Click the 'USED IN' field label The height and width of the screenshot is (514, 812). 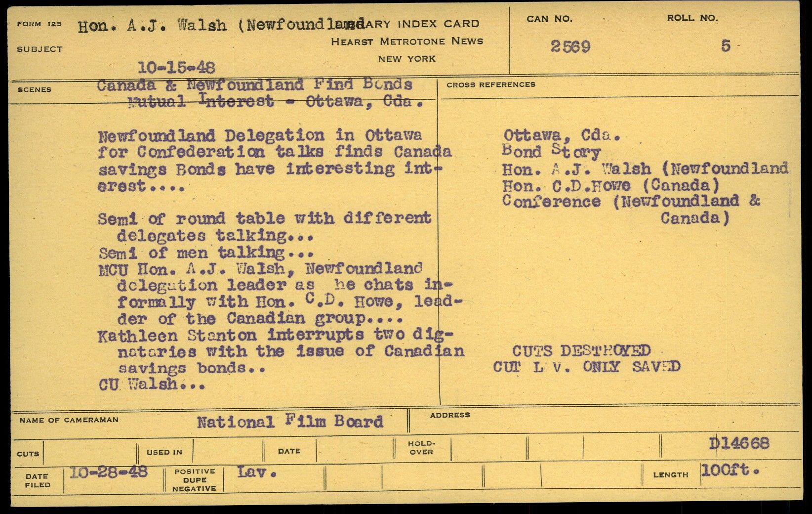164,452
